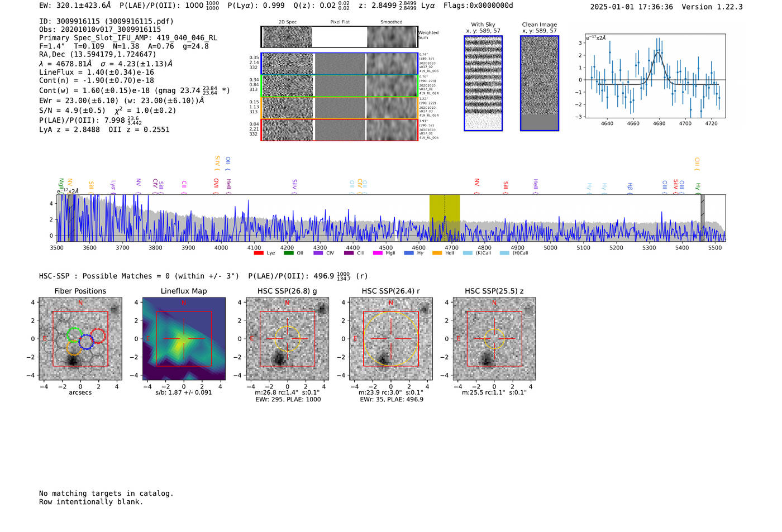Open the HSC SSP(26.4) r cutout
782x532 pixels.
(390, 339)
